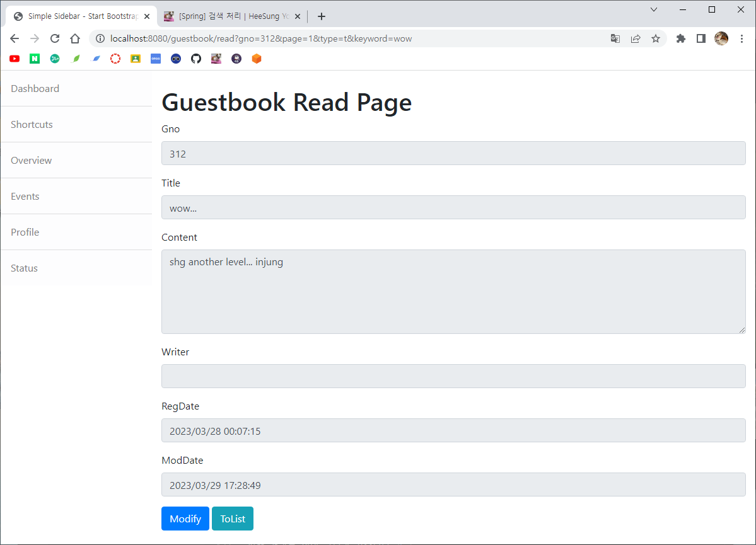Open the Google Translate page option

[x=615, y=38]
